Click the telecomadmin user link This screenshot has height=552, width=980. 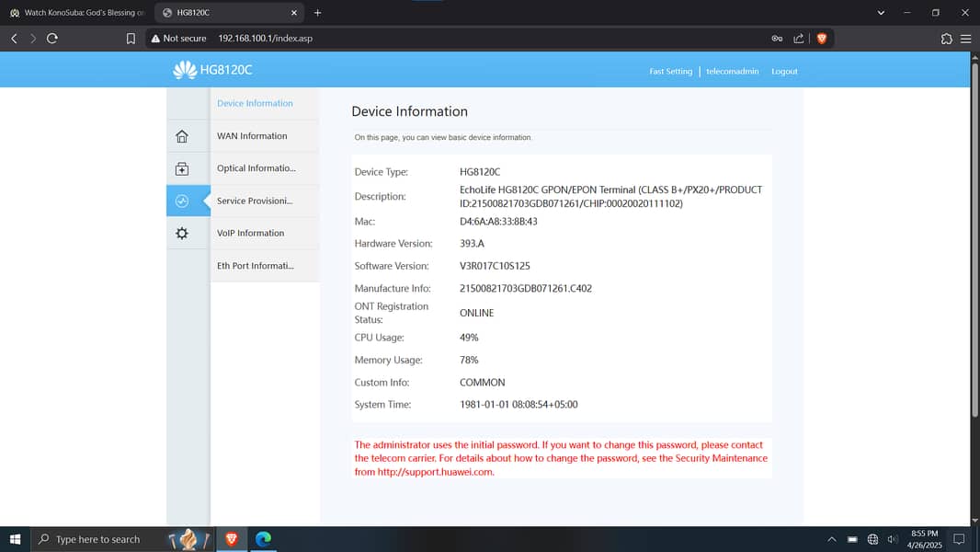[x=733, y=71]
